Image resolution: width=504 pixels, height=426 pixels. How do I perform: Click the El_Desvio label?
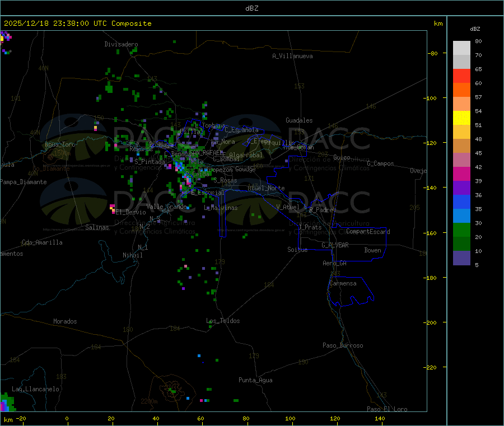click(x=131, y=212)
